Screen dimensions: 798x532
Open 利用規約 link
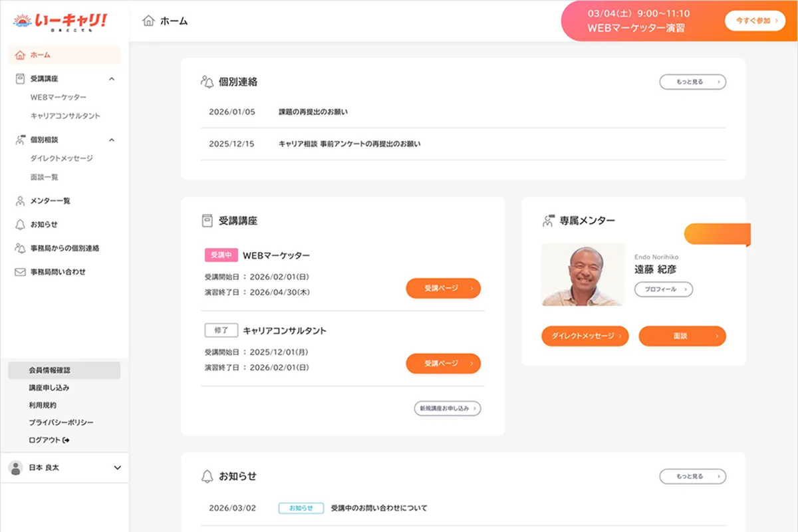[43, 405]
